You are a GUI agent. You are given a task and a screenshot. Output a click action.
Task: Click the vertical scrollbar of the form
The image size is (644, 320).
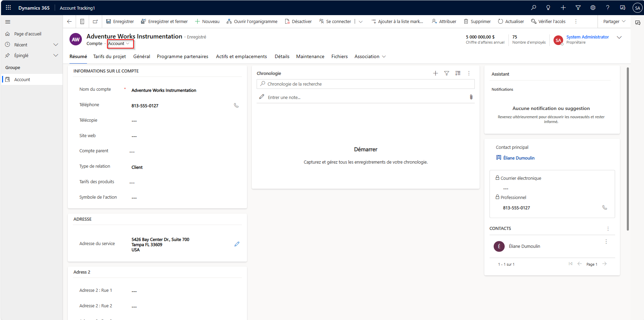(628, 149)
